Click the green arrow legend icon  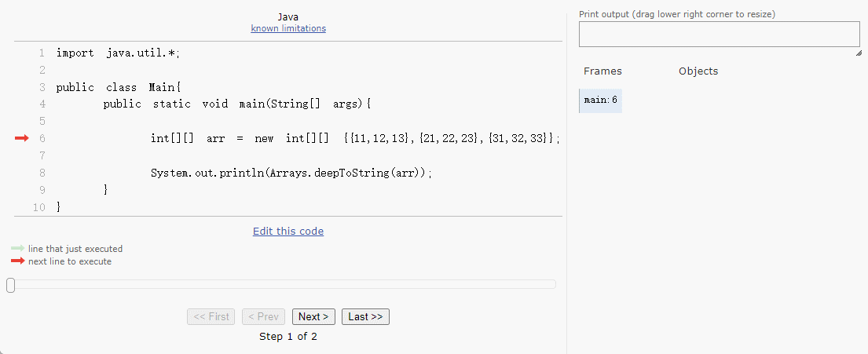pos(17,249)
